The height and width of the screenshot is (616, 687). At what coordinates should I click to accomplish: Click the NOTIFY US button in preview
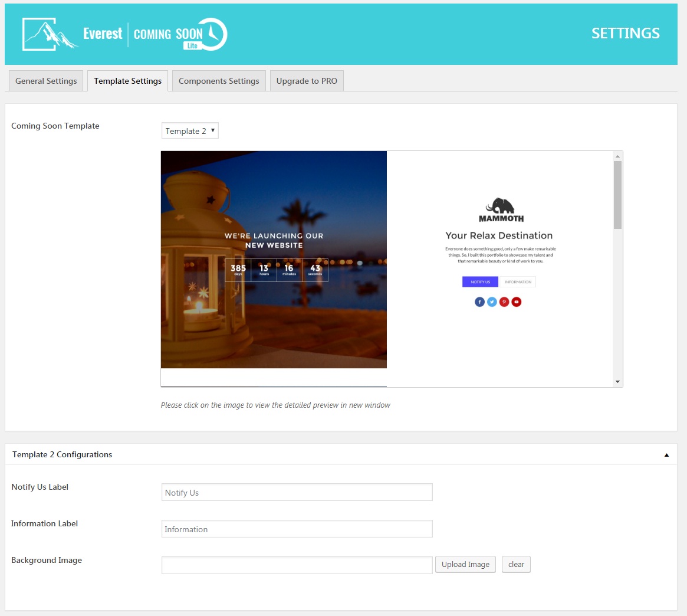[x=480, y=281]
